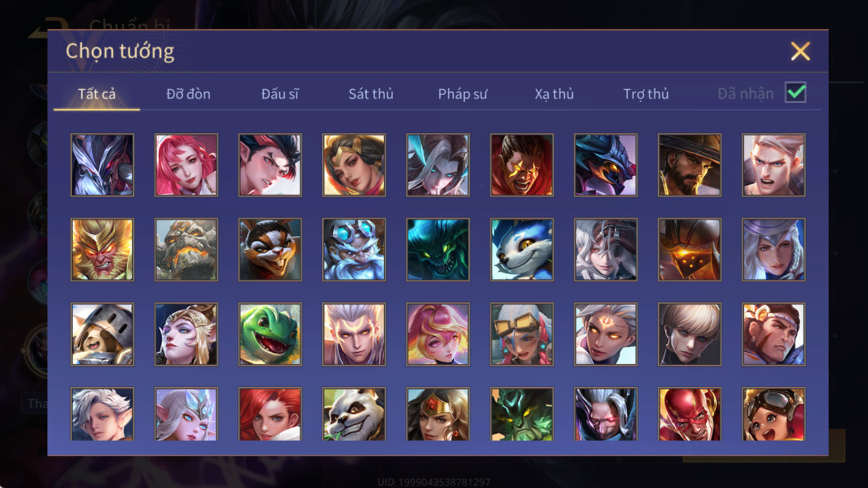The height and width of the screenshot is (488, 868).
Task: Open the Xạ thủ tab
Action: coord(554,94)
